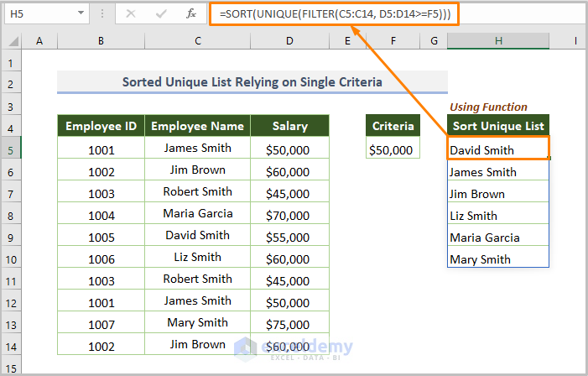The width and height of the screenshot is (588, 376).
Task: Select Maria Garcia in Employee Name column
Action: point(197,214)
